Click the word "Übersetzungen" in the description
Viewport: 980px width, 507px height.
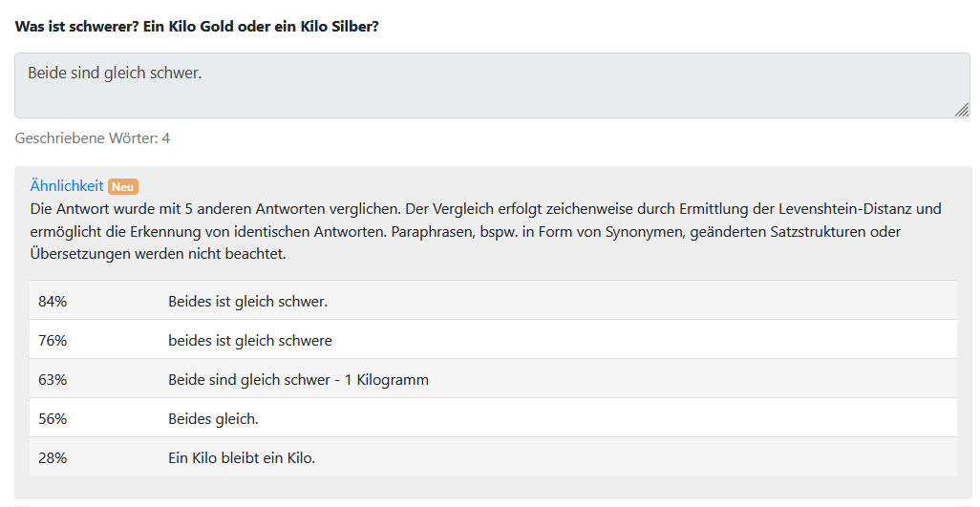point(76,254)
